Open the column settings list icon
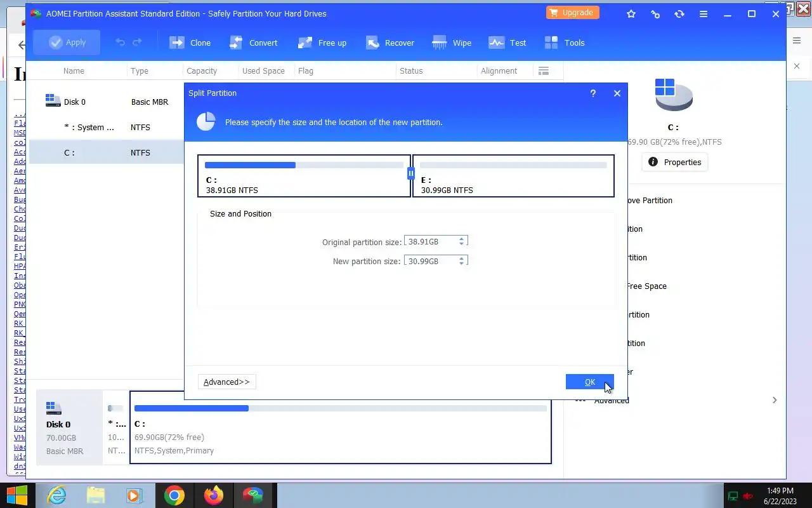 pos(543,70)
